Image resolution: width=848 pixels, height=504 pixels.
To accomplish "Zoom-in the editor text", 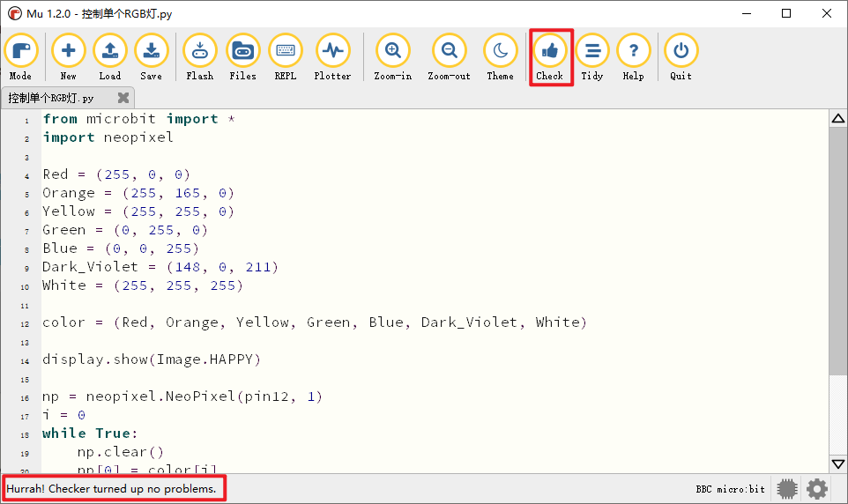I will (x=392, y=56).
